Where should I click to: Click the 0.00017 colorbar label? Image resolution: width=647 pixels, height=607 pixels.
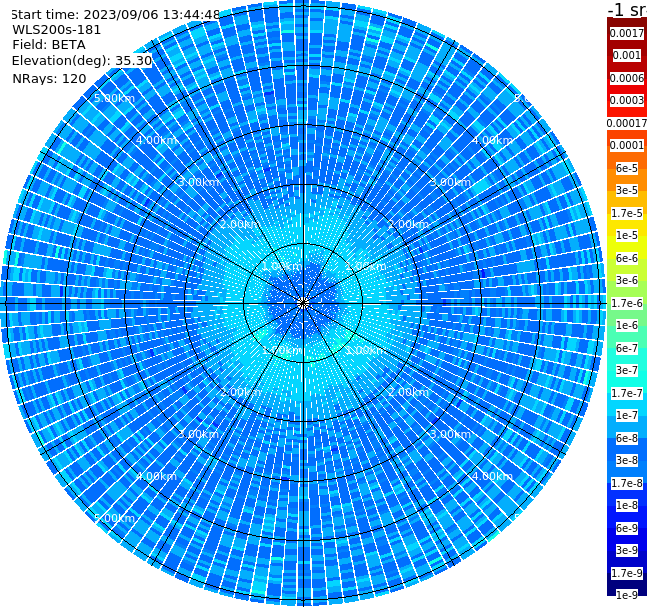pyautogui.click(x=627, y=123)
